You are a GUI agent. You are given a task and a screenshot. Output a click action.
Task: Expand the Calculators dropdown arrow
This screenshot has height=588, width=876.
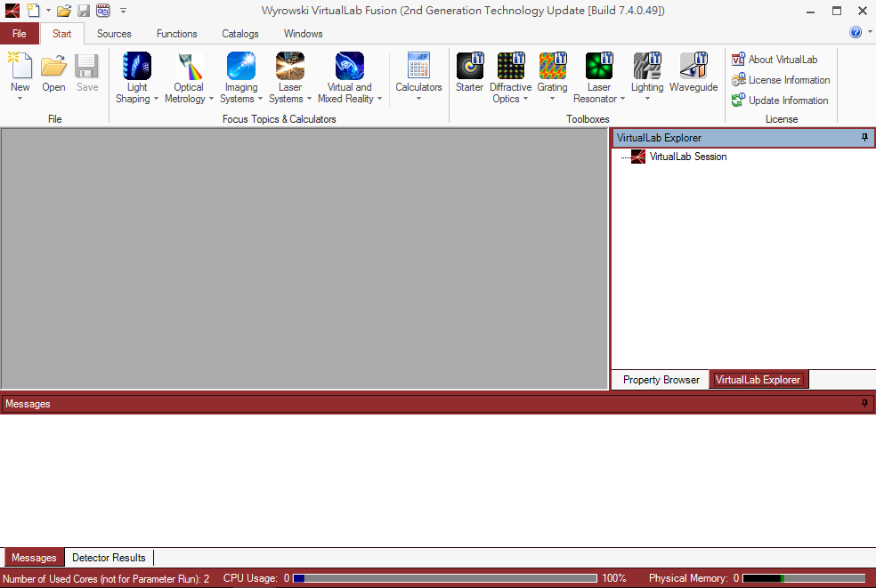click(418, 99)
